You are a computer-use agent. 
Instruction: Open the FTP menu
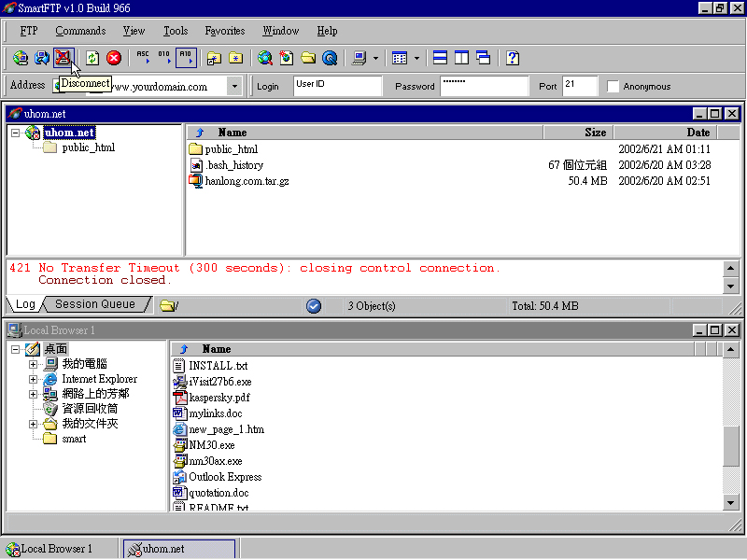point(29,31)
